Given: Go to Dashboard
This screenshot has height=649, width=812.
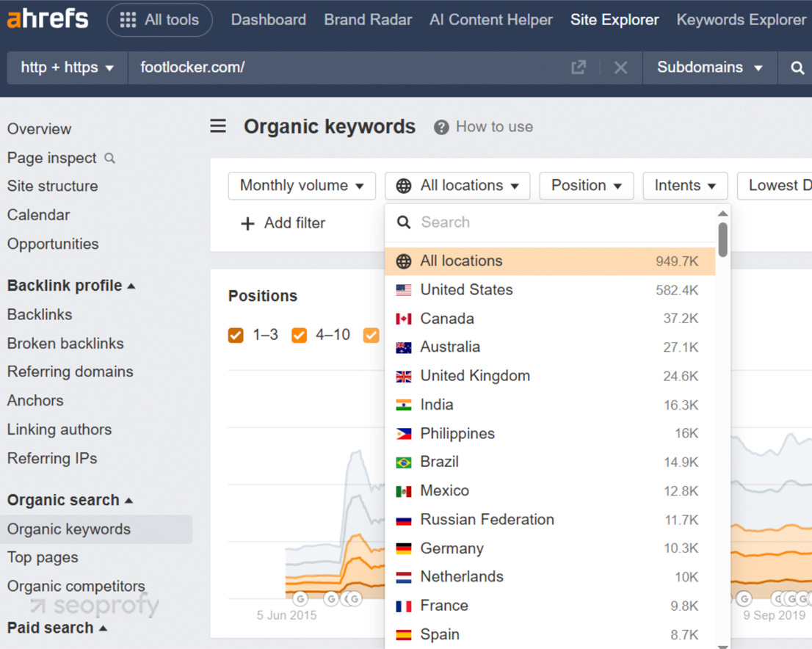Looking at the screenshot, I should [268, 20].
